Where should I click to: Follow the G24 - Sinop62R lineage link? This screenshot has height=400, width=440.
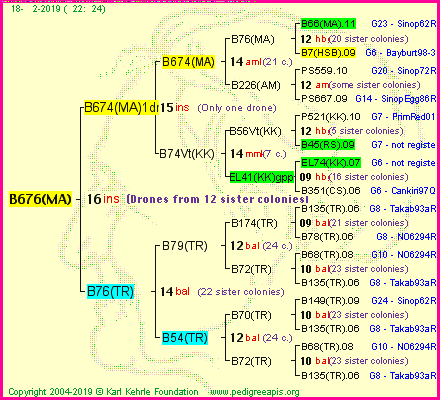tap(404, 301)
